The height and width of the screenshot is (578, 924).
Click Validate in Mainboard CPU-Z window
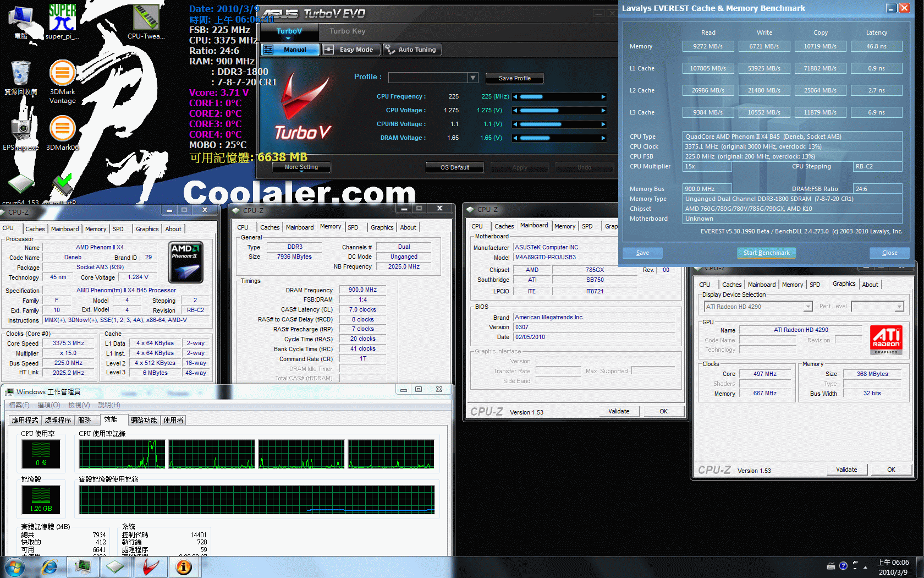(619, 411)
